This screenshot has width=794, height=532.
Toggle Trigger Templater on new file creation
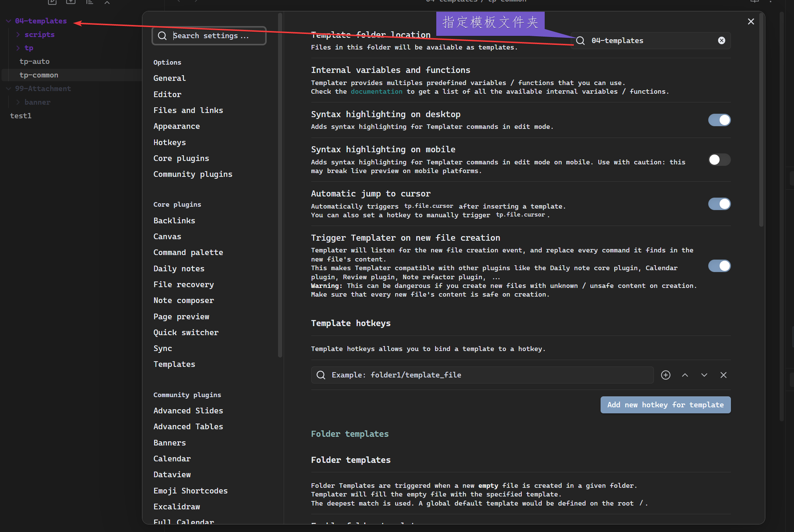[x=719, y=266]
